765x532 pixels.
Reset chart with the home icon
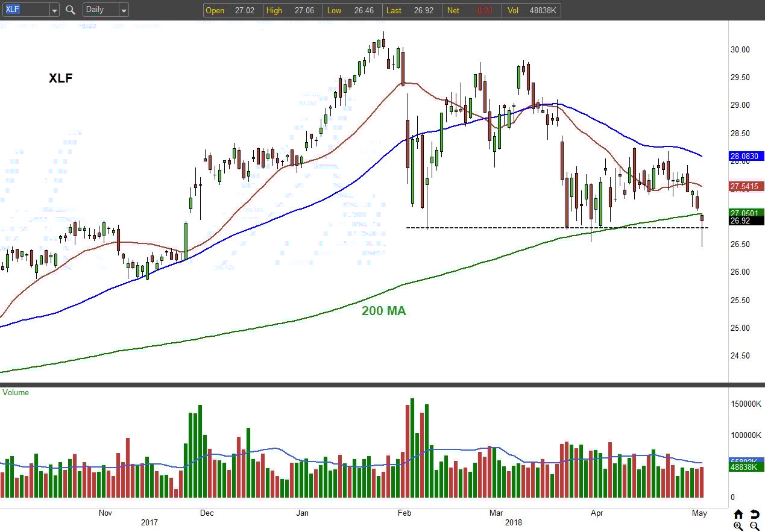[738, 514]
